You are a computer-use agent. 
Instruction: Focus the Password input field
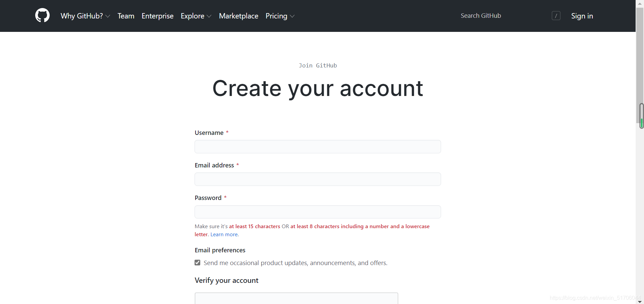[318, 212]
